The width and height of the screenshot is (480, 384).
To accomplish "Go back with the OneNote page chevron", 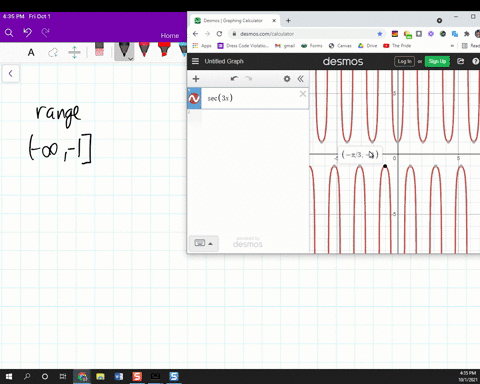I will pyautogui.click(x=11, y=73).
